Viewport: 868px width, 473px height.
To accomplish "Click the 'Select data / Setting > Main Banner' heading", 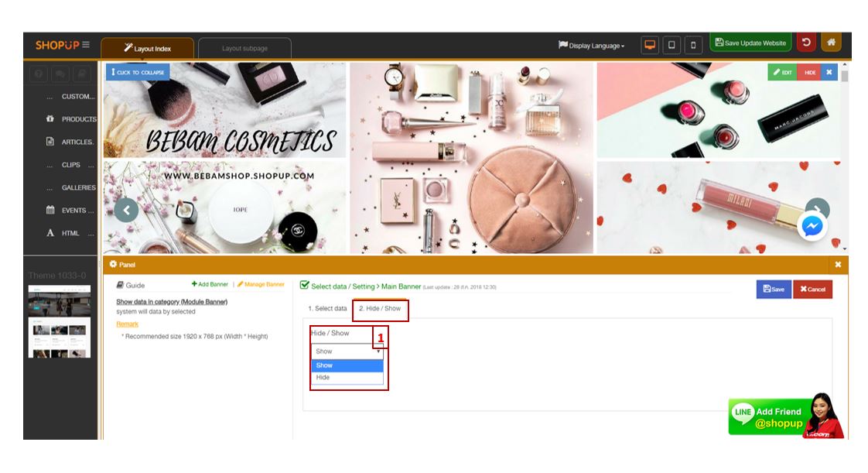I will (366, 286).
